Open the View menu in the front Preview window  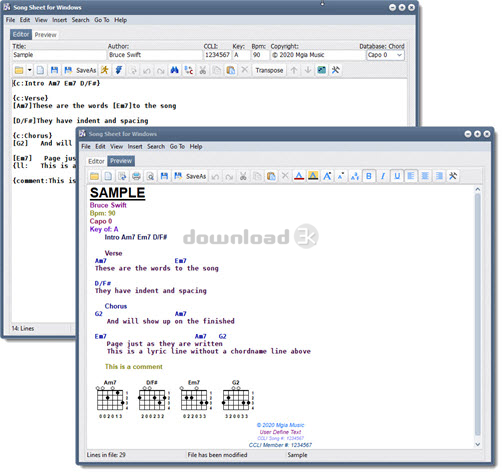[116, 147]
